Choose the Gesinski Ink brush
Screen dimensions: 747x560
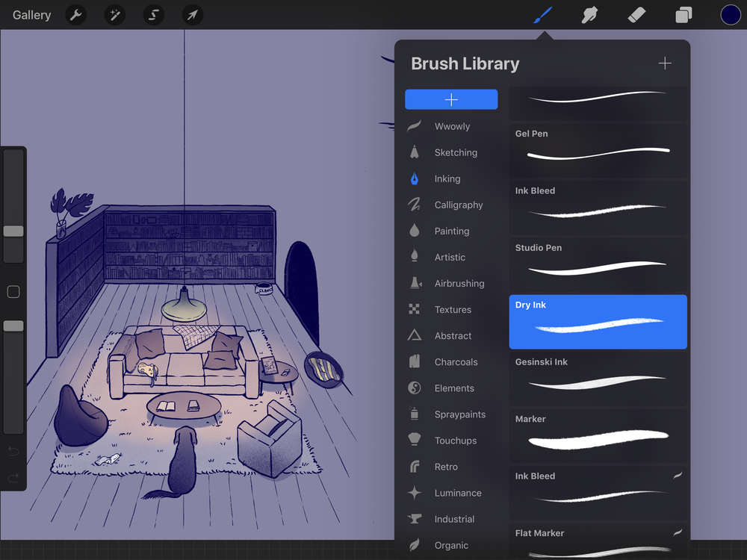click(598, 379)
